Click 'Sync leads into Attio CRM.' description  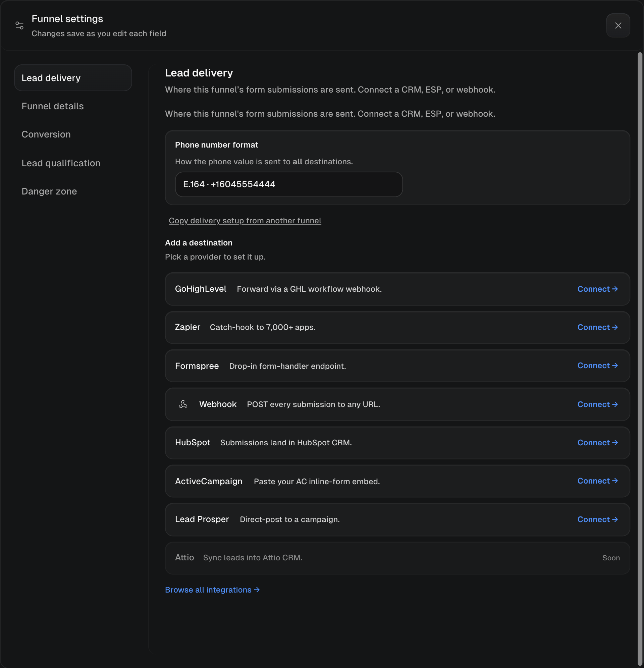[253, 558]
